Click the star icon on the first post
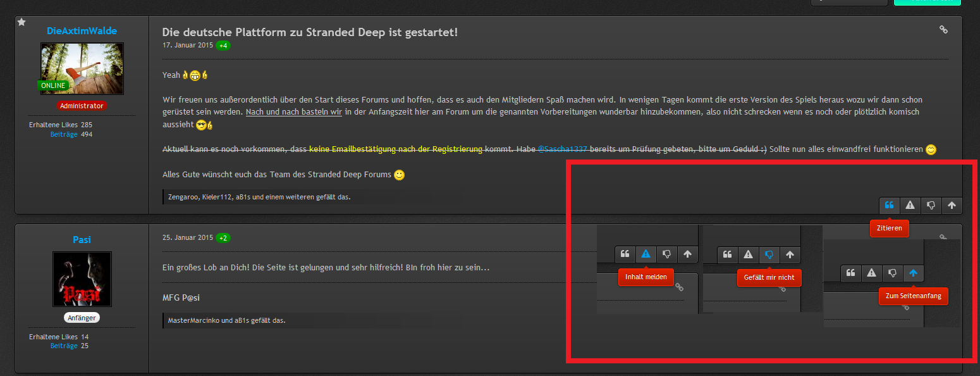Viewport: 980px width, 376px height. pyautogui.click(x=21, y=22)
